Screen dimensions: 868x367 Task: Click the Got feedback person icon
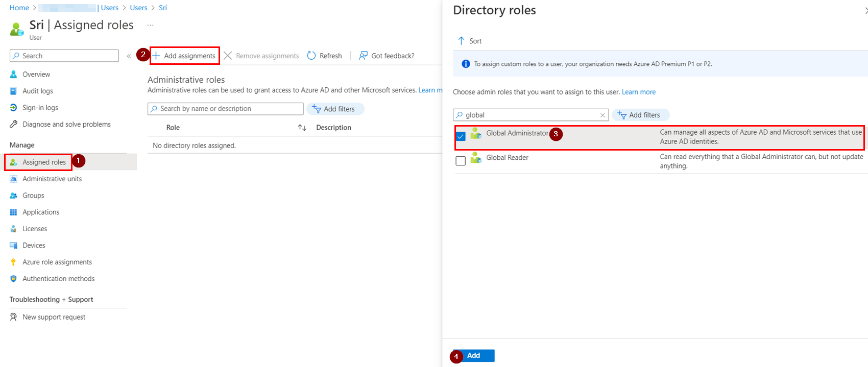click(363, 56)
